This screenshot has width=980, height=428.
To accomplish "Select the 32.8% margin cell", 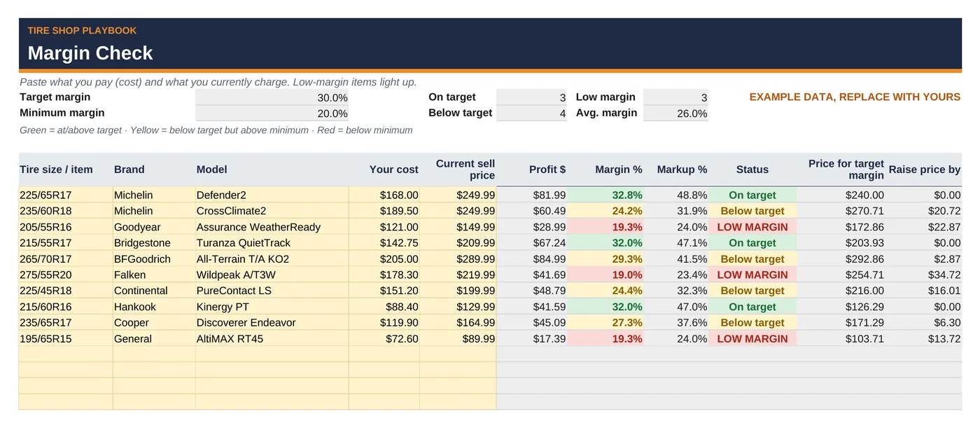I will 605,195.
